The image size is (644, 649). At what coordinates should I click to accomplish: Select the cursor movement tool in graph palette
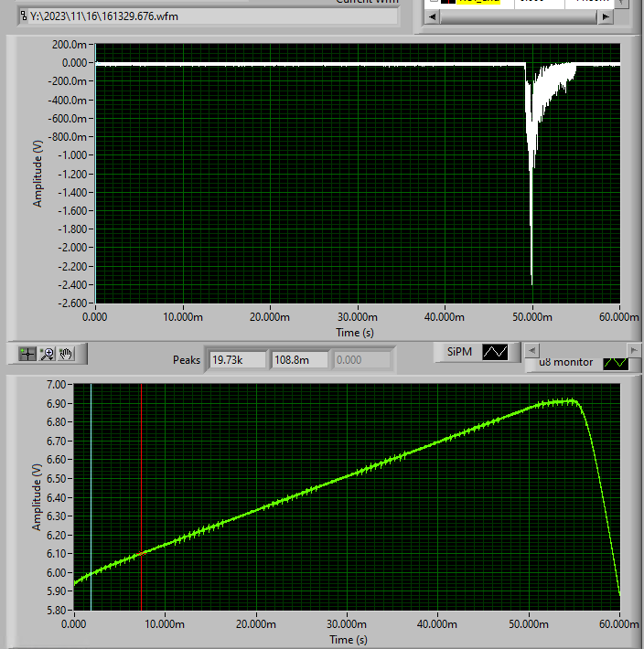27,354
